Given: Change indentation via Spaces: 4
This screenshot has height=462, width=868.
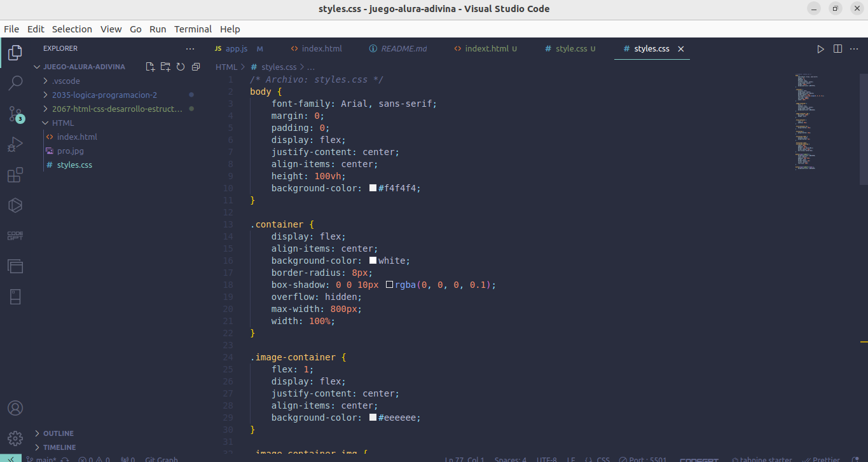Looking at the screenshot, I should (x=511, y=459).
